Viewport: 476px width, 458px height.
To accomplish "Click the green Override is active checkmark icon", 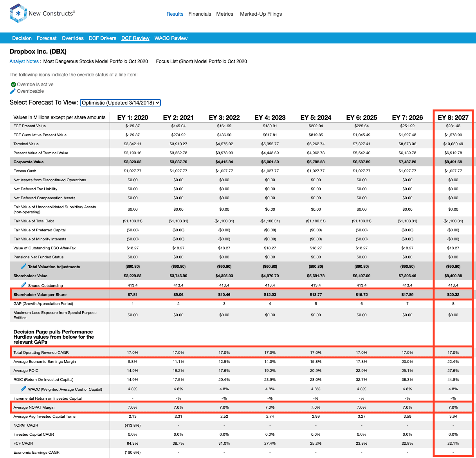I will click(13, 85).
